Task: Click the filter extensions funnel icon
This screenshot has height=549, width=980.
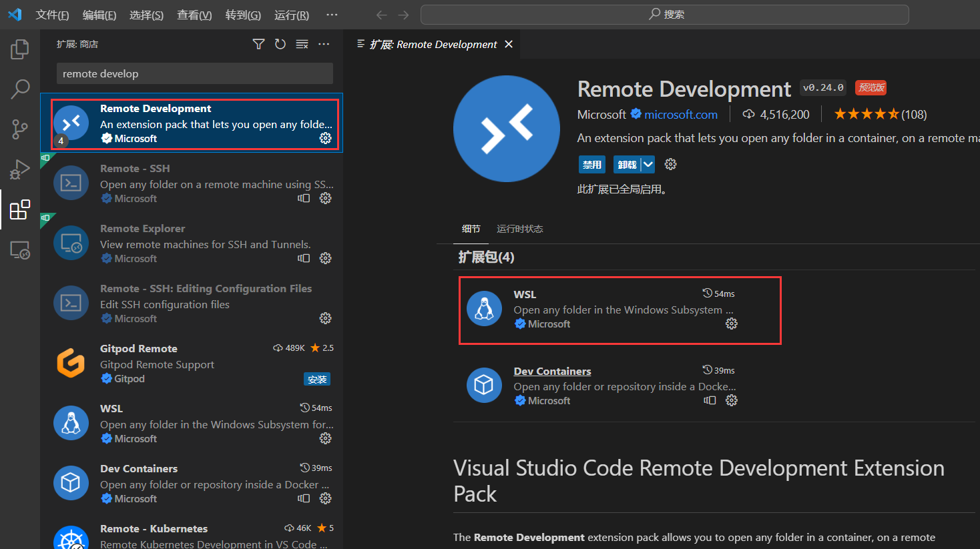Action: 258,44
